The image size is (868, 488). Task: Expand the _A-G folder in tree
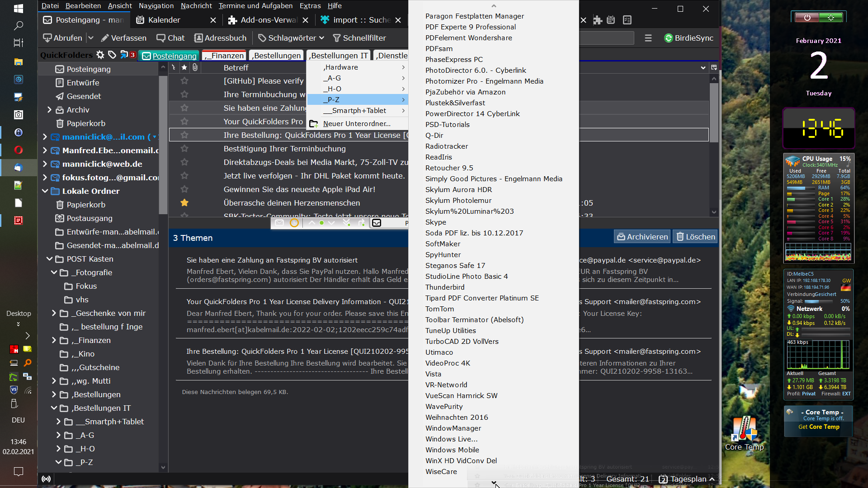(x=58, y=435)
